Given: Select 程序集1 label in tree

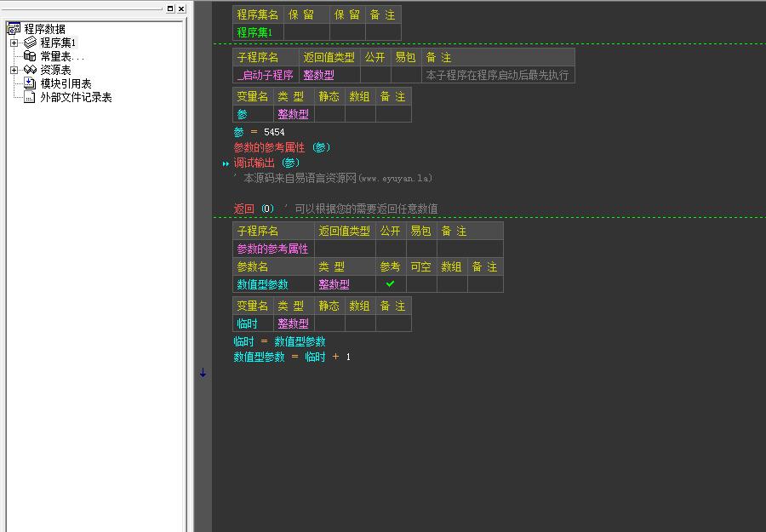Looking at the screenshot, I should [x=58, y=43].
